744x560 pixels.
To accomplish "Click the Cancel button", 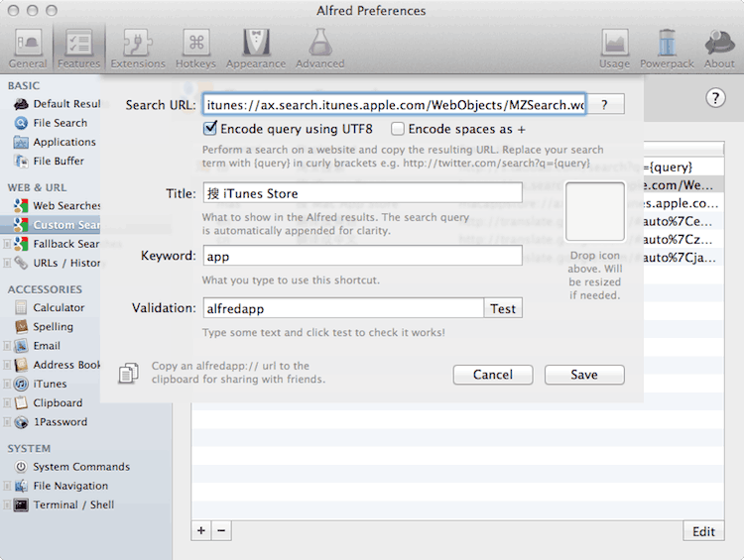I will 493,375.
